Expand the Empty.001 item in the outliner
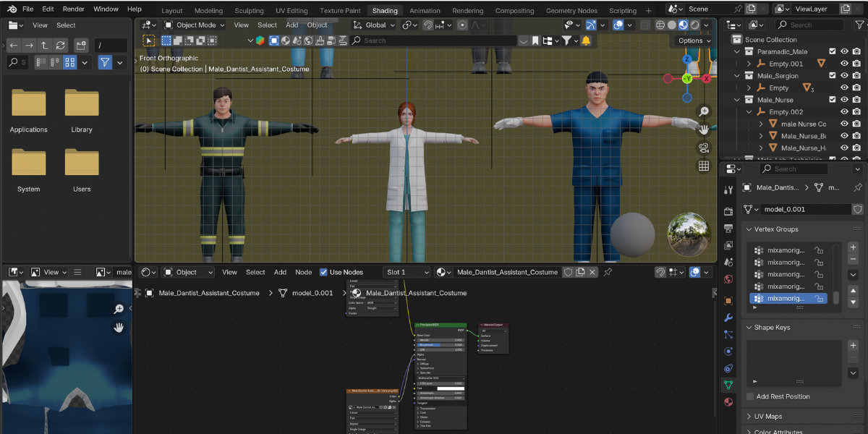868x434 pixels. click(x=749, y=64)
